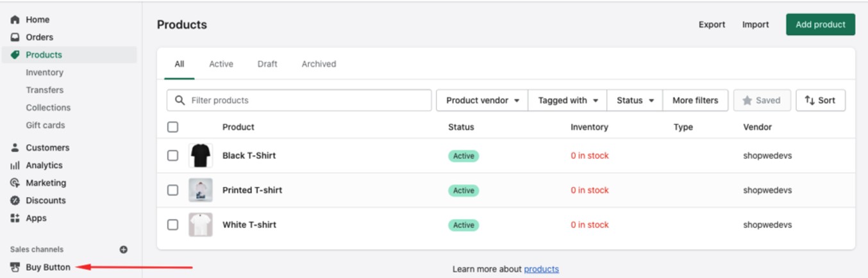Add sales channel with plus icon

(124, 249)
